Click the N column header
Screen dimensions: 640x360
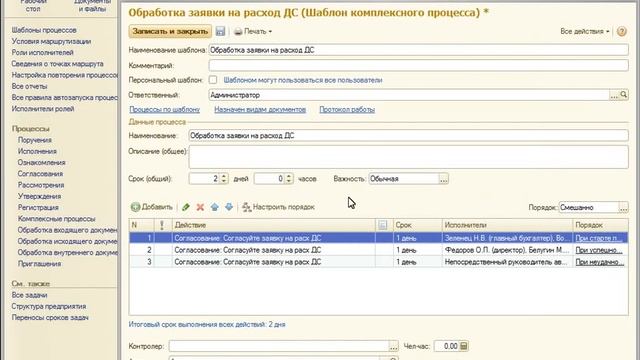point(142,225)
